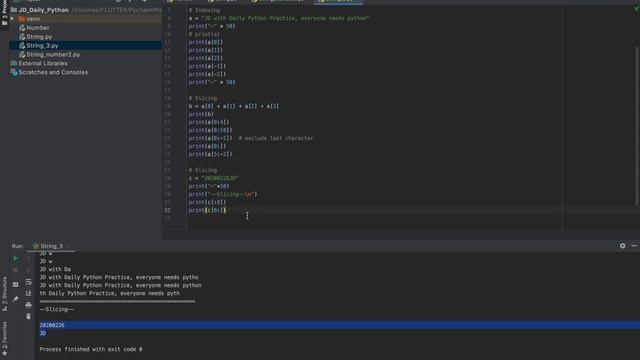Toggle soft-wrap icon in console toolbar

[29, 282]
